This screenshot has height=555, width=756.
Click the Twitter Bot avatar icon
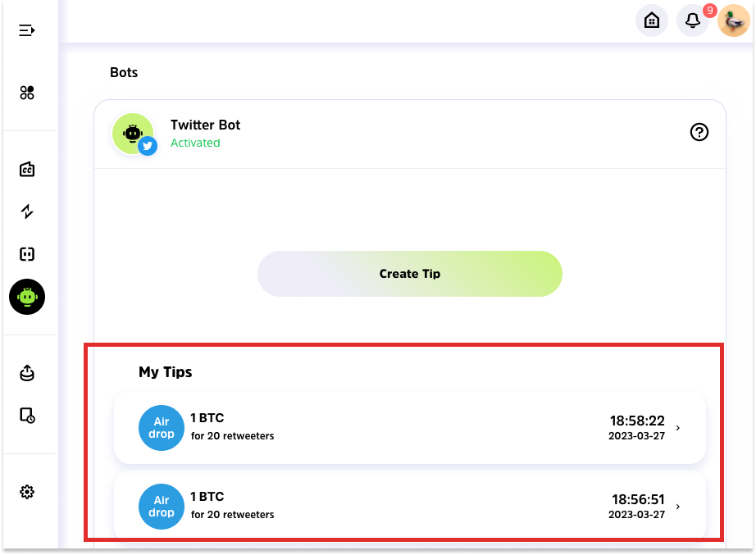[x=133, y=134]
